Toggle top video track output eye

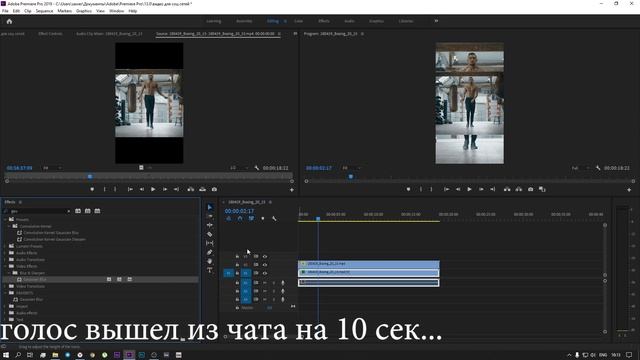click(x=265, y=256)
